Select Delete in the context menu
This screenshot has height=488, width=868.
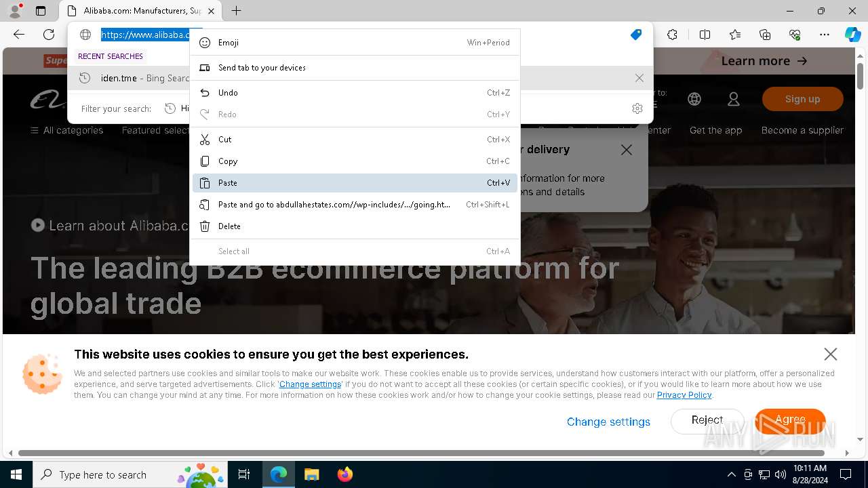point(355,226)
